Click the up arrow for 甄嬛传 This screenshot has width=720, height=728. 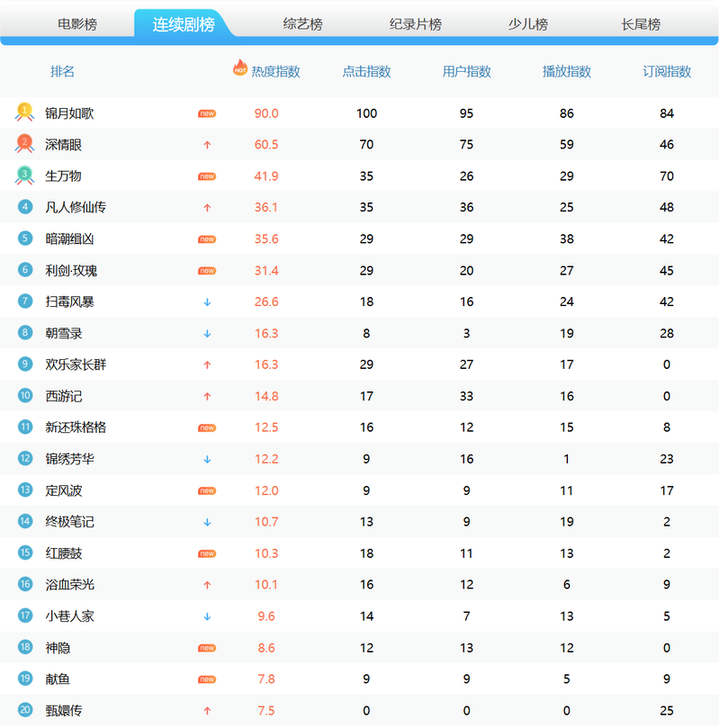pos(207,711)
